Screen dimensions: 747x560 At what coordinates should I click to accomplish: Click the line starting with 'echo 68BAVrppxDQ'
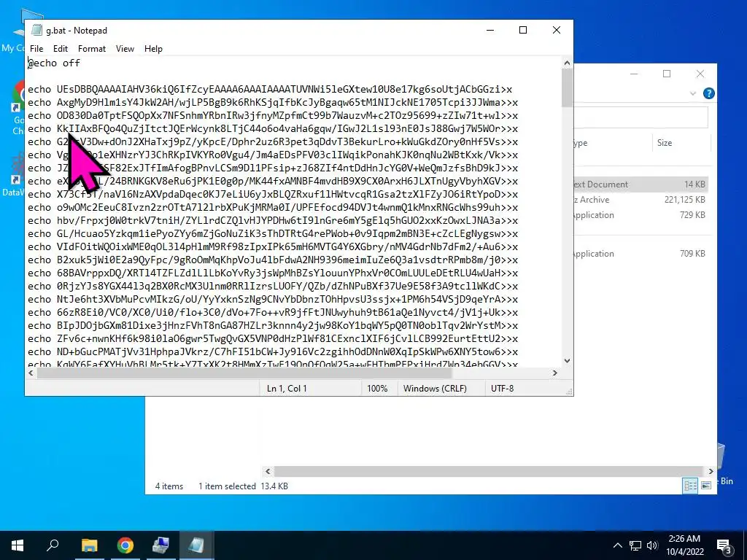(273, 273)
